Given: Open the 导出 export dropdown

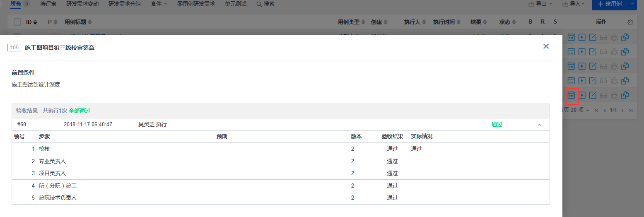Looking at the screenshot, I should 540,4.
